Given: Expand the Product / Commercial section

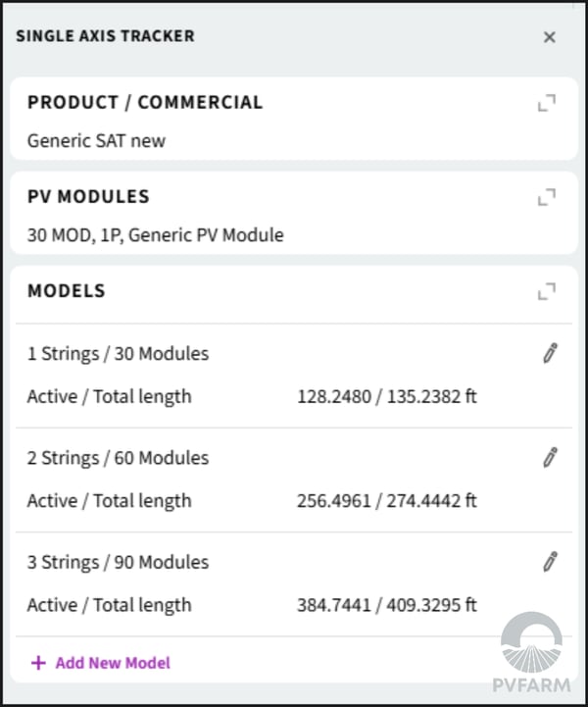Looking at the screenshot, I should (x=547, y=103).
